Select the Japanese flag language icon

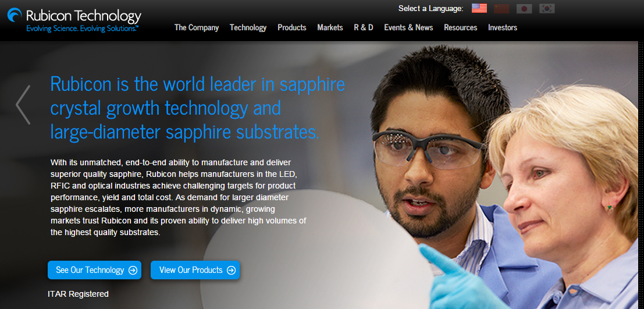coord(524,9)
